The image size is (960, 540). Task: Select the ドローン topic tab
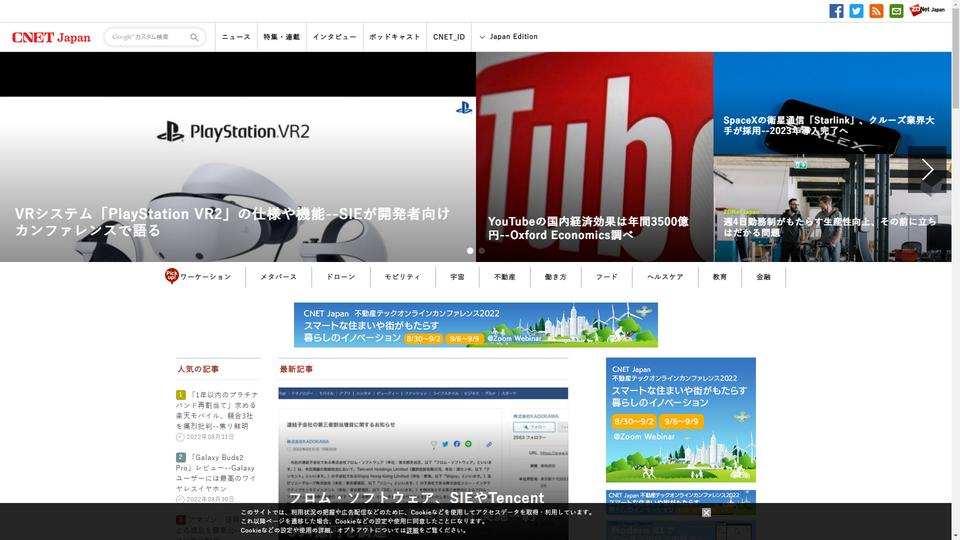tap(341, 277)
